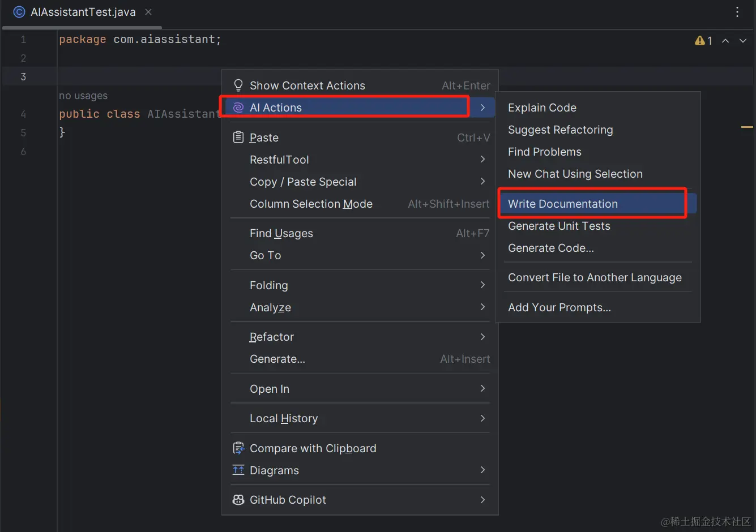Open the editor tab options kebab menu

pos(737,12)
